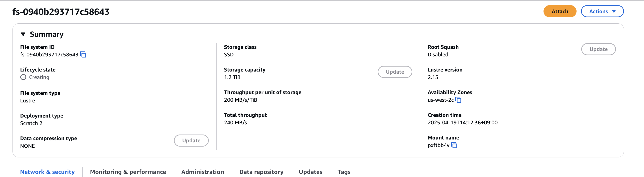Click the Actions dropdown arrow

(614, 11)
